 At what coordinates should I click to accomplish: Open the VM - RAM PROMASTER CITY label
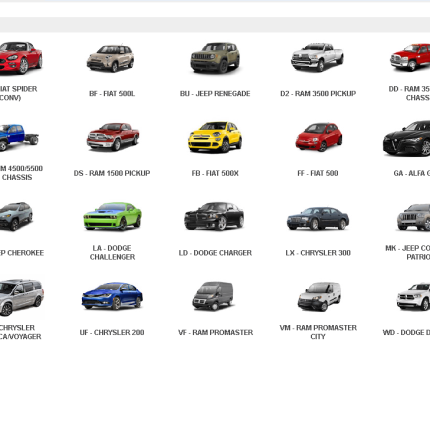318,332
